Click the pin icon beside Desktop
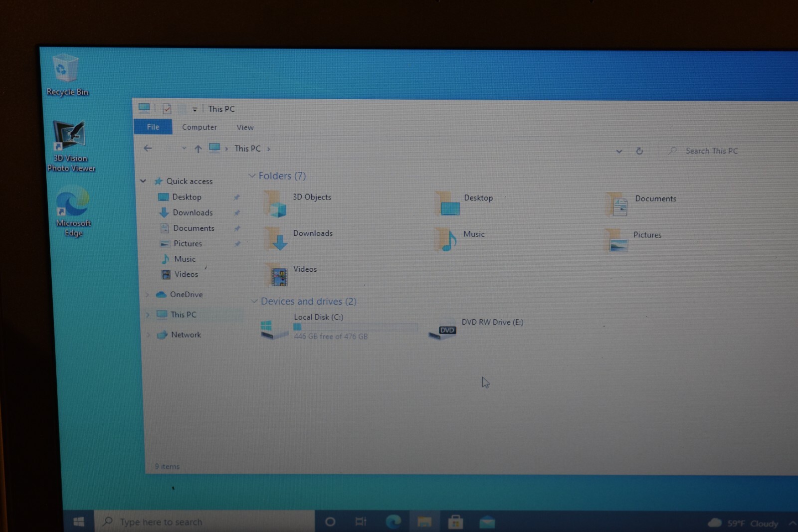The height and width of the screenshot is (532, 798). click(237, 197)
